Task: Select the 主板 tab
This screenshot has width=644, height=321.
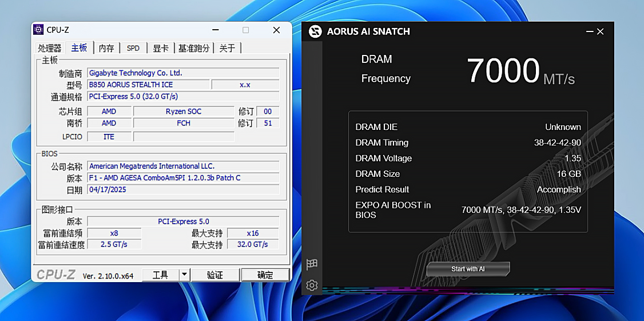Action: 79,48
